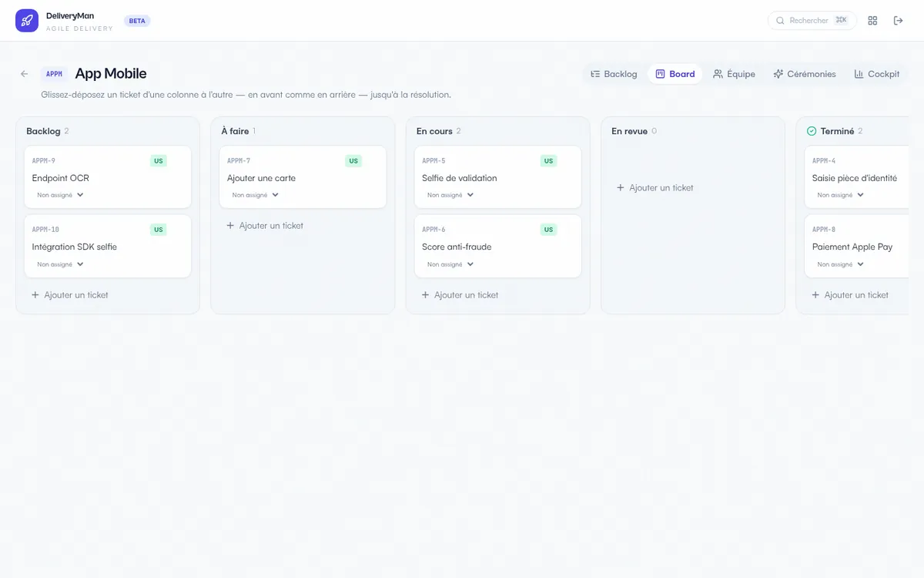Open assignee dropdown on Selfie de validation
Viewport: 924px width, 578px height.
coord(450,195)
